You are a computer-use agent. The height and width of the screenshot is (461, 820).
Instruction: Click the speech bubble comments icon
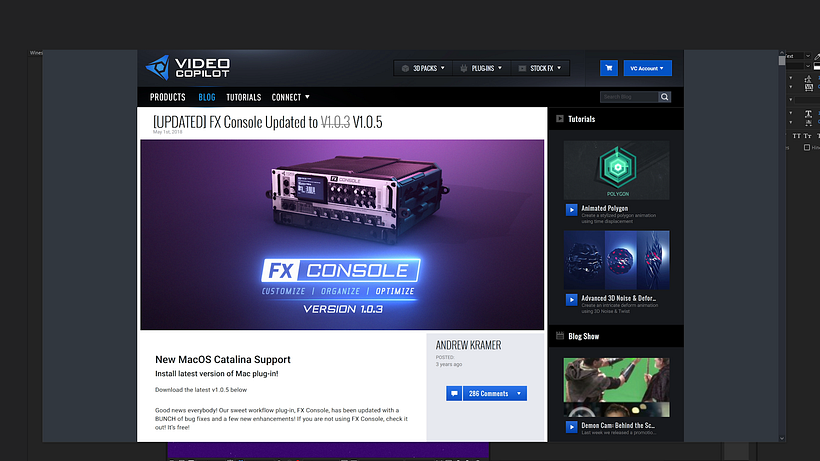point(454,394)
